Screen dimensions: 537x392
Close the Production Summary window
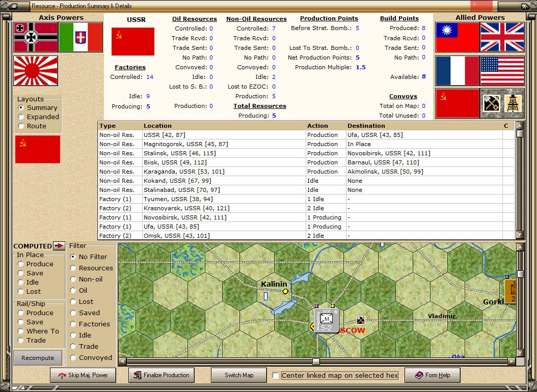coord(525,6)
